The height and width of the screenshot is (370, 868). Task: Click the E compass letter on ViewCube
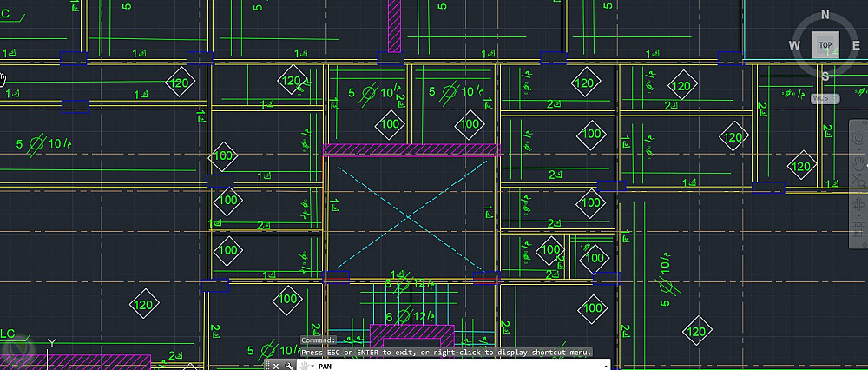click(x=857, y=45)
